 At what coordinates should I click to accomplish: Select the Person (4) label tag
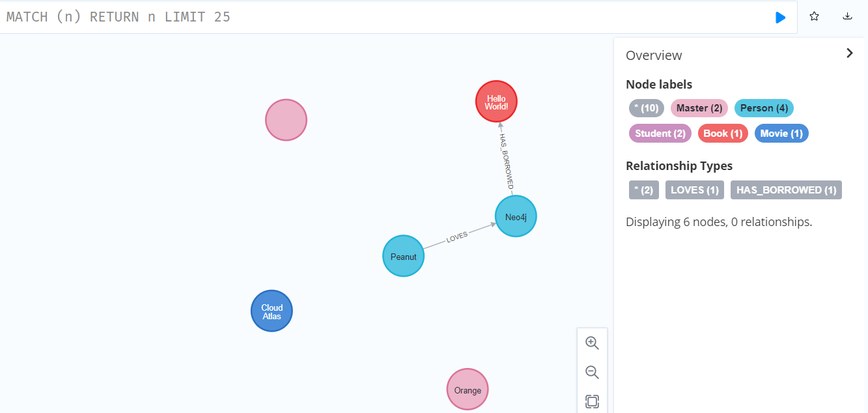click(763, 108)
